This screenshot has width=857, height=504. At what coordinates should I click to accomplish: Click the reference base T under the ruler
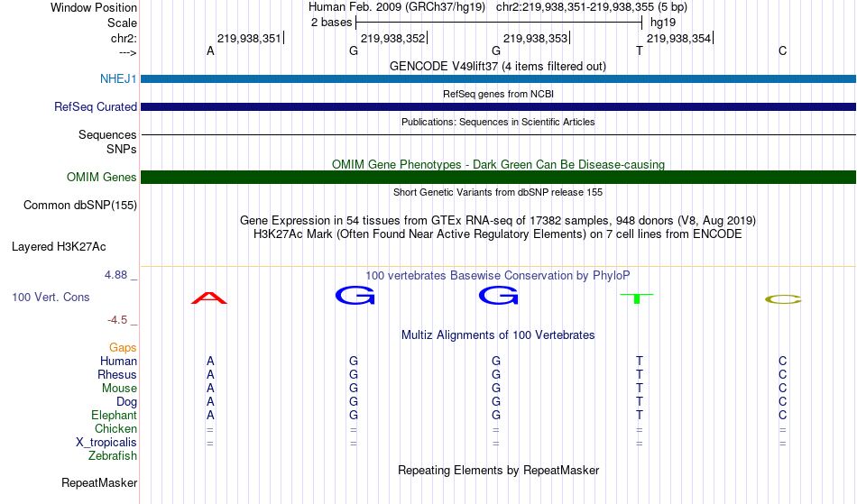pyautogui.click(x=640, y=50)
